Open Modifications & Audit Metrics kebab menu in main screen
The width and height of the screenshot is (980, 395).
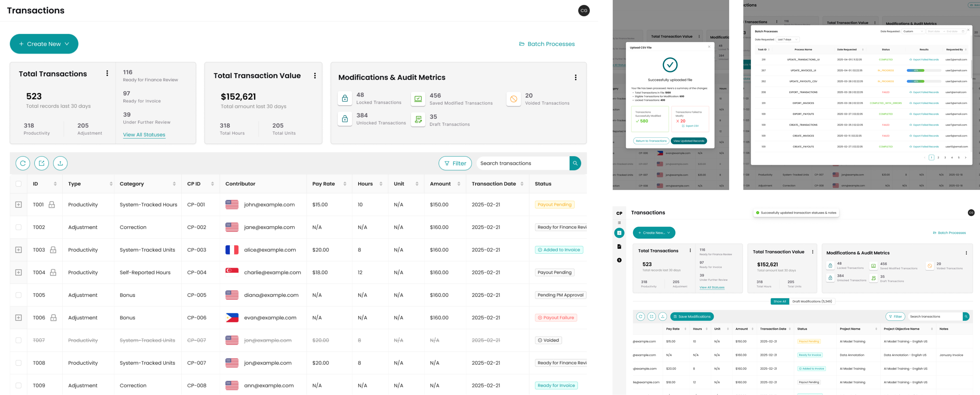pos(575,77)
